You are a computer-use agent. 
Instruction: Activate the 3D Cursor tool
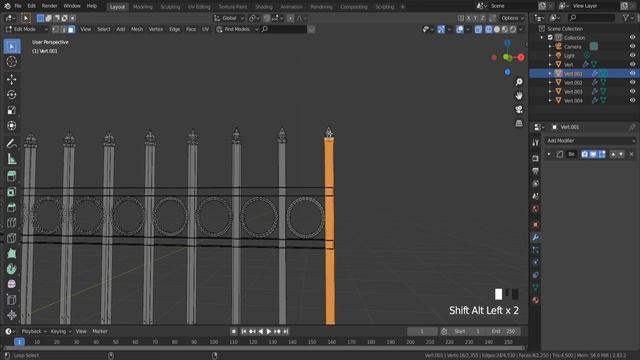point(12,62)
